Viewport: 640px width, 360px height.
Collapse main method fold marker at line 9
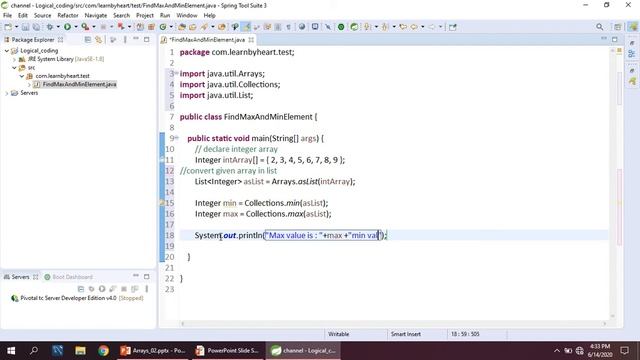click(177, 138)
